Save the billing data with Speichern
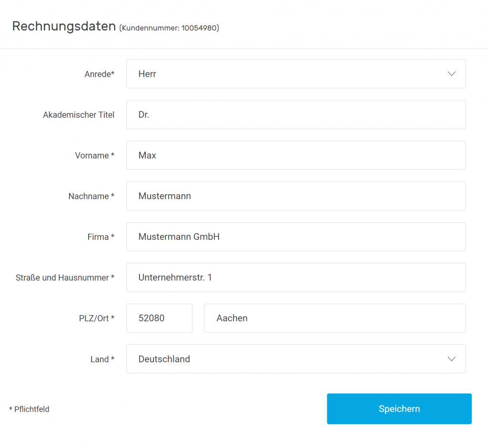The height and width of the screenshot is (448, 488). (399, 409)
